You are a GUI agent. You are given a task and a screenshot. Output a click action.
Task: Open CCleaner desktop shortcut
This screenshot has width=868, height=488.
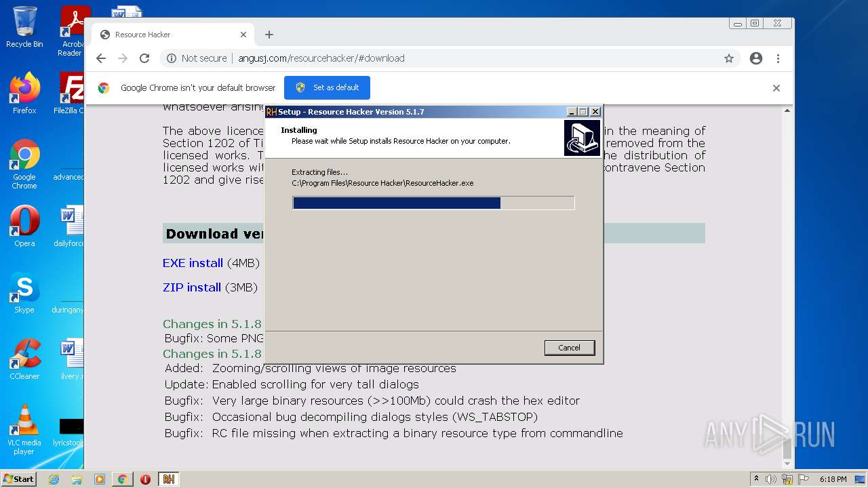point(24,359)
